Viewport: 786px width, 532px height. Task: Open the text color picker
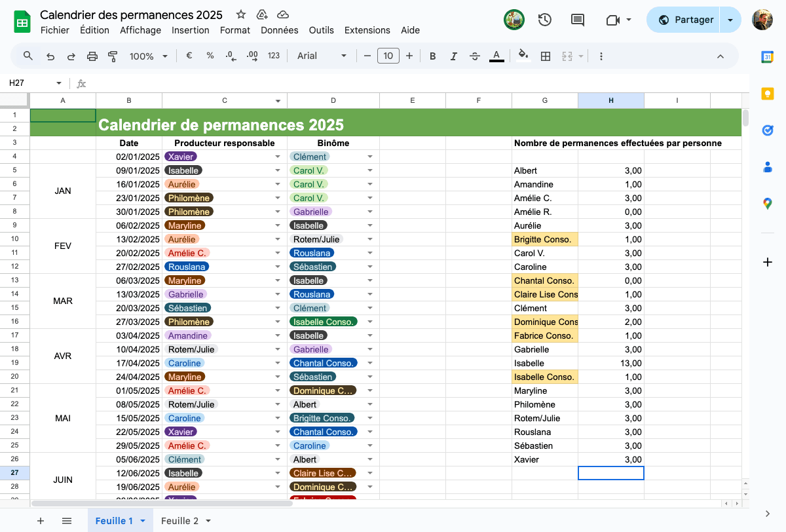496,56
